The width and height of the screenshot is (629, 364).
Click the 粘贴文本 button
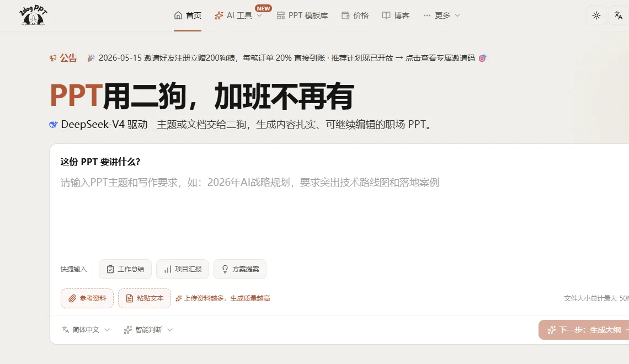tap(145, 298)
